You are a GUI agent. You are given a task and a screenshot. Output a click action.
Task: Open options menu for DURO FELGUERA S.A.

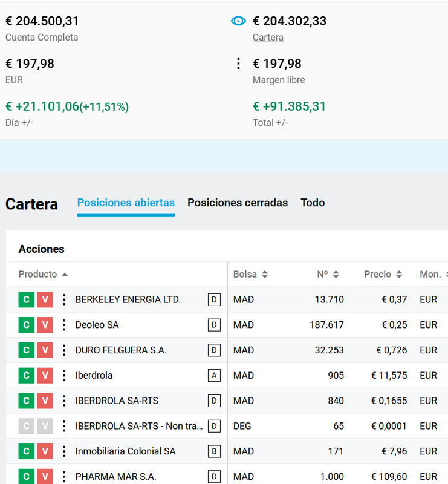[64, 350]
